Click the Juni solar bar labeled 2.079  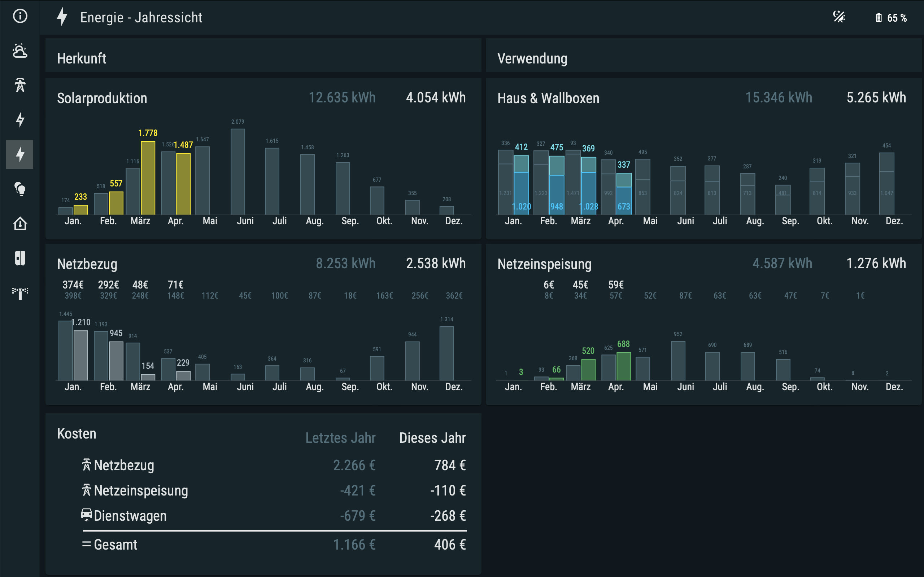(237, 172)
